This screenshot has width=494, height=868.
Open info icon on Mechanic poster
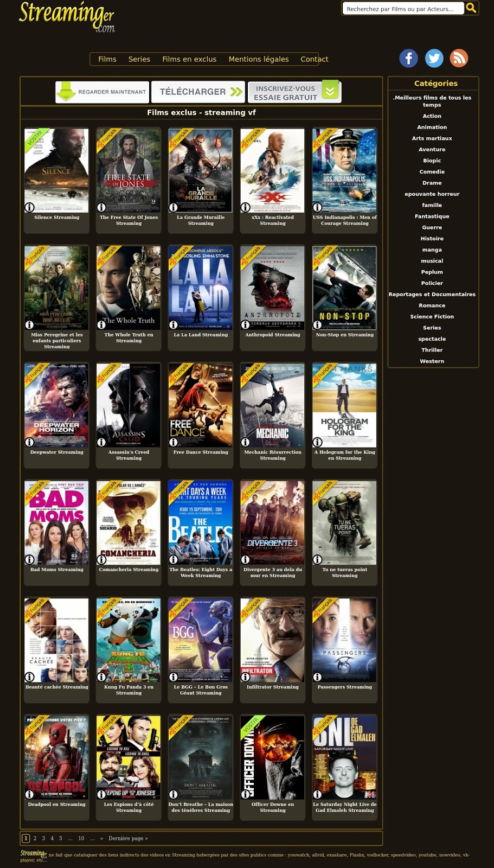tap(246, 442)
